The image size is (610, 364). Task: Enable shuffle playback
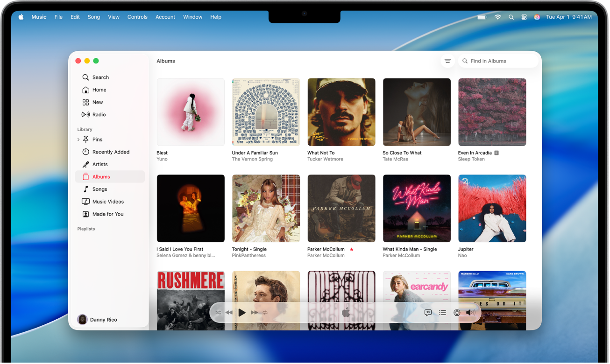pos(218,312)
